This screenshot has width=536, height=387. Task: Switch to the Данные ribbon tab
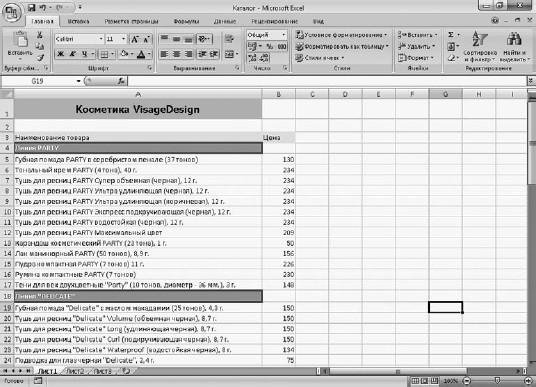point(225,21)
